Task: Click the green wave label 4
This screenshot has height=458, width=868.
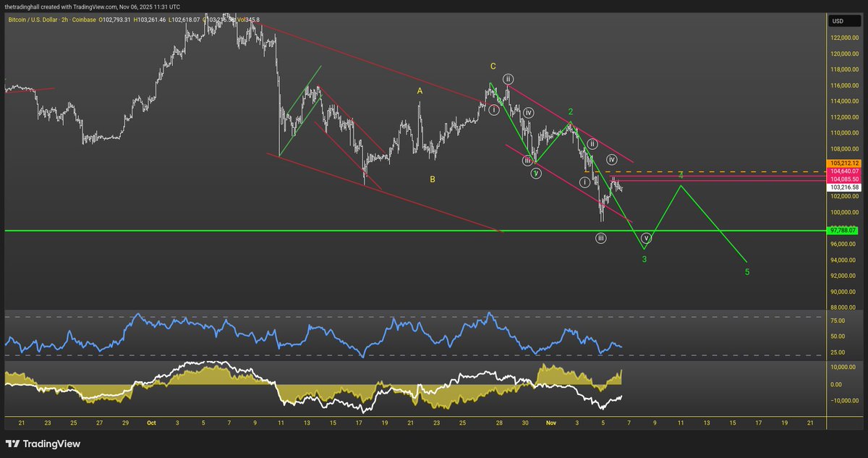Action: tap(681, 175)
